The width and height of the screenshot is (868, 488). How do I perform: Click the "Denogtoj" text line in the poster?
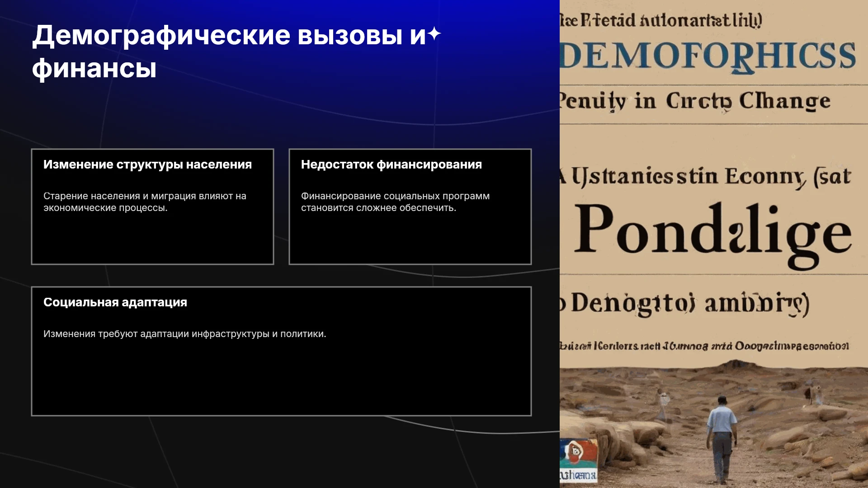(685, 303)
